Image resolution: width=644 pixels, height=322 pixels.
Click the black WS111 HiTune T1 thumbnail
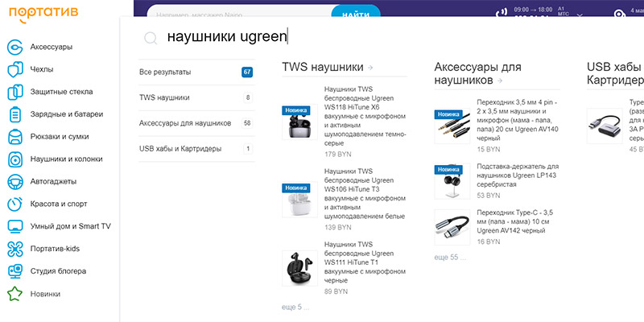[x=299, y=268]
